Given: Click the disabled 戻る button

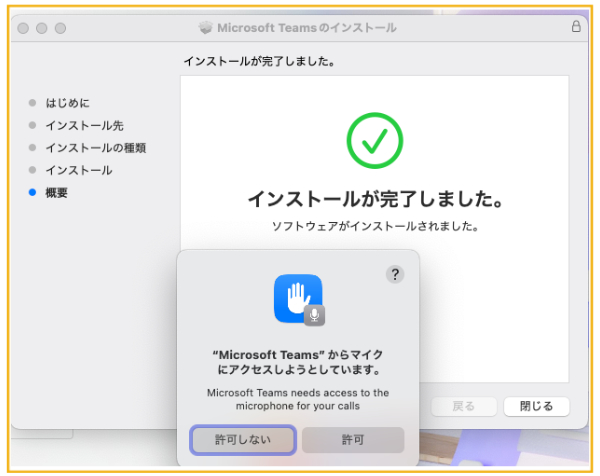Looking at the screenshot, I should point(464,406).
